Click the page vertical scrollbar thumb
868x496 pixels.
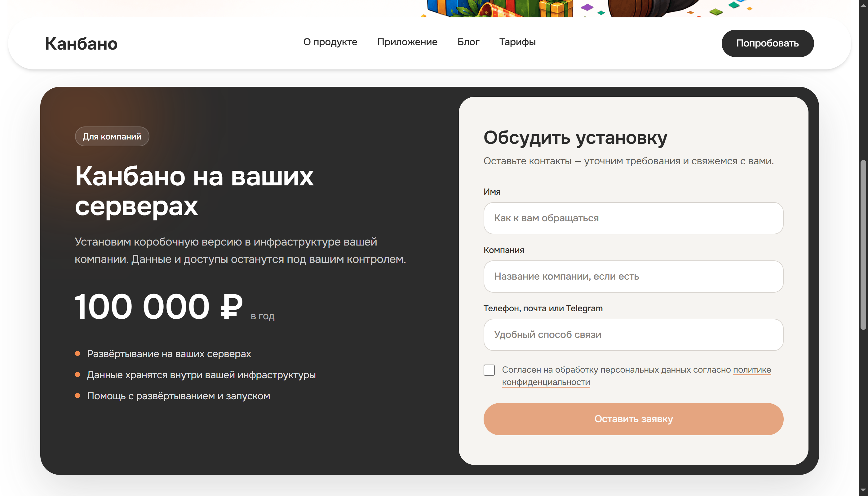pos(863,245)
